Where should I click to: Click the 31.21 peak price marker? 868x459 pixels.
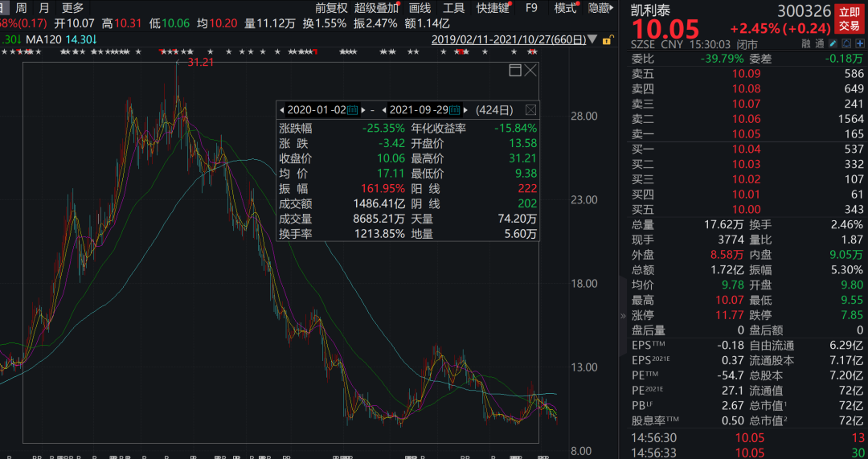point(200,62)
